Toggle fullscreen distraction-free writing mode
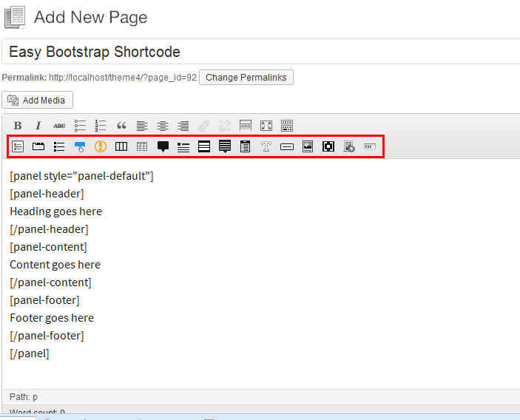This screenshot has height=420, width=520. pos(266,126)
